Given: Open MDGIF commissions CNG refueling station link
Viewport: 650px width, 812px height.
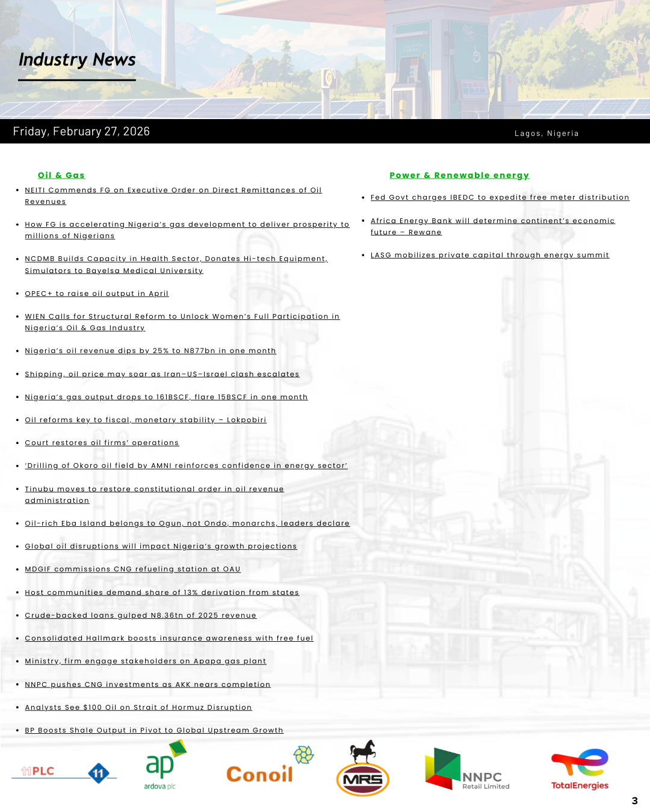Looking at the screenshot, I should pos(132,569).
